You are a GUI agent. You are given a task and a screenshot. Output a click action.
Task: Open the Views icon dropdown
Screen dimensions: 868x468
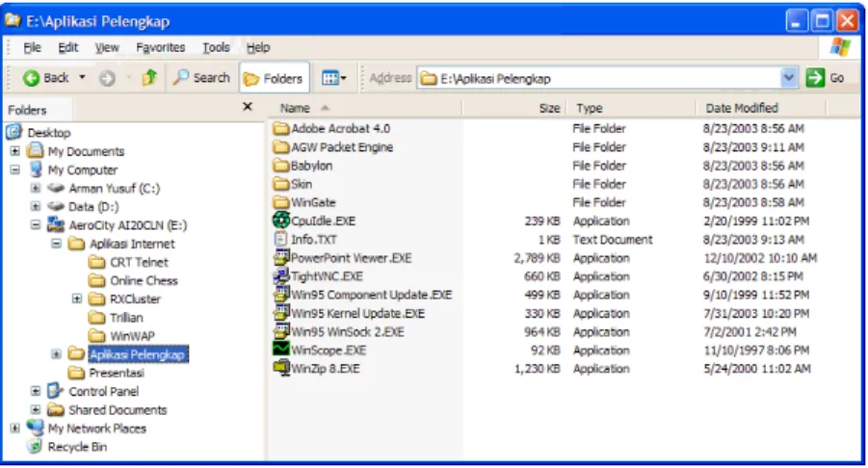333,78
